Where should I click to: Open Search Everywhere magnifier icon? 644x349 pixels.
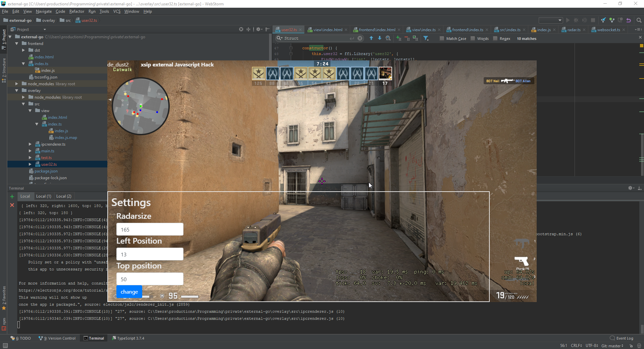639,20
